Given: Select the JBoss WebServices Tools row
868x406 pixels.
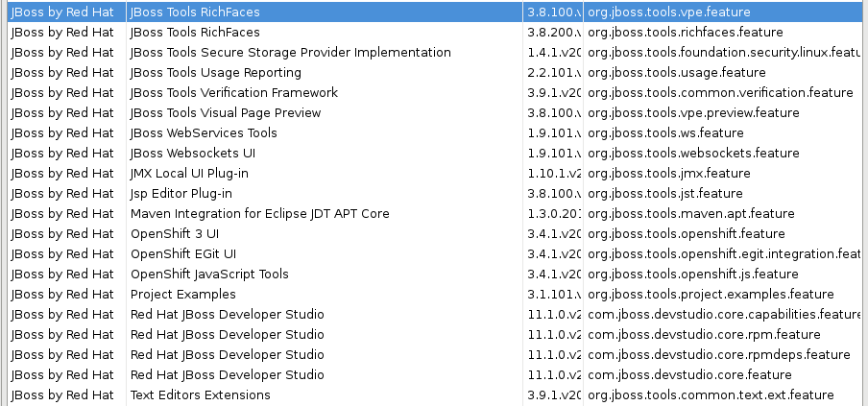Looking at the screenshot, I should (x=204, y=133).
